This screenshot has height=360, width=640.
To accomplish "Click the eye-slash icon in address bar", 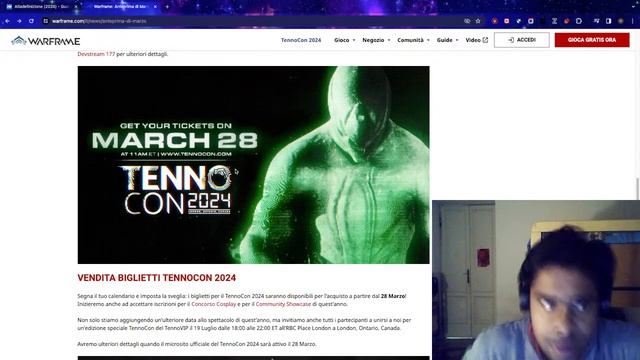I will click(467, 21).
